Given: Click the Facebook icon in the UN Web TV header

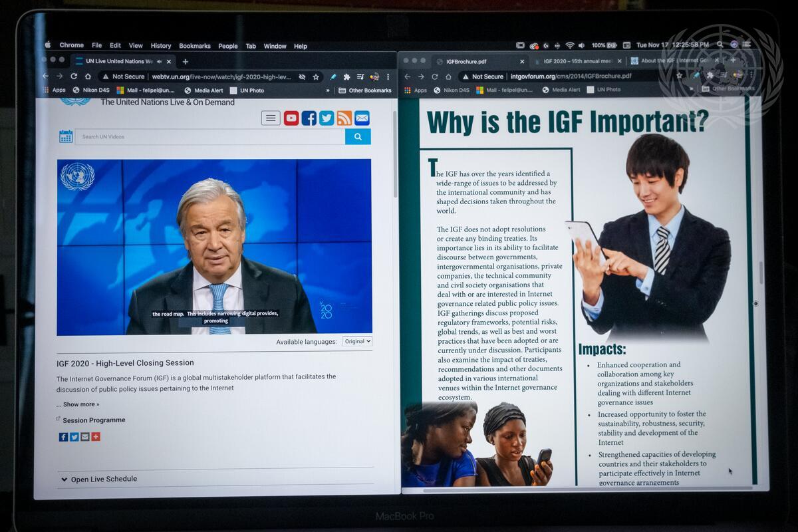Looking at the screenshot, I should (309, 118).
